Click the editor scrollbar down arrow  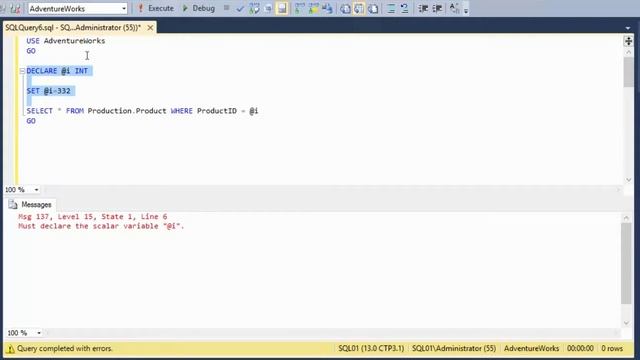point(629,180)
